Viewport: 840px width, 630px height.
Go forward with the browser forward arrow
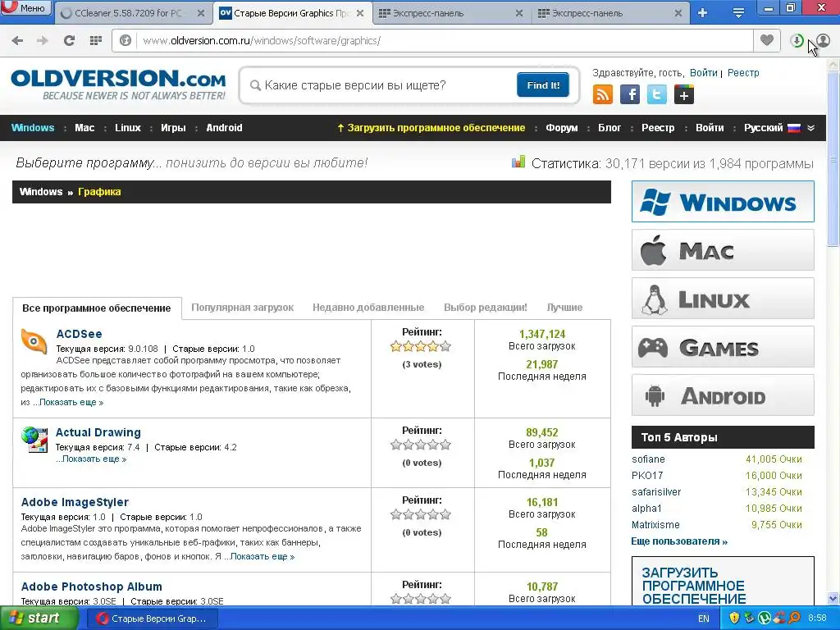coord(43,41)
